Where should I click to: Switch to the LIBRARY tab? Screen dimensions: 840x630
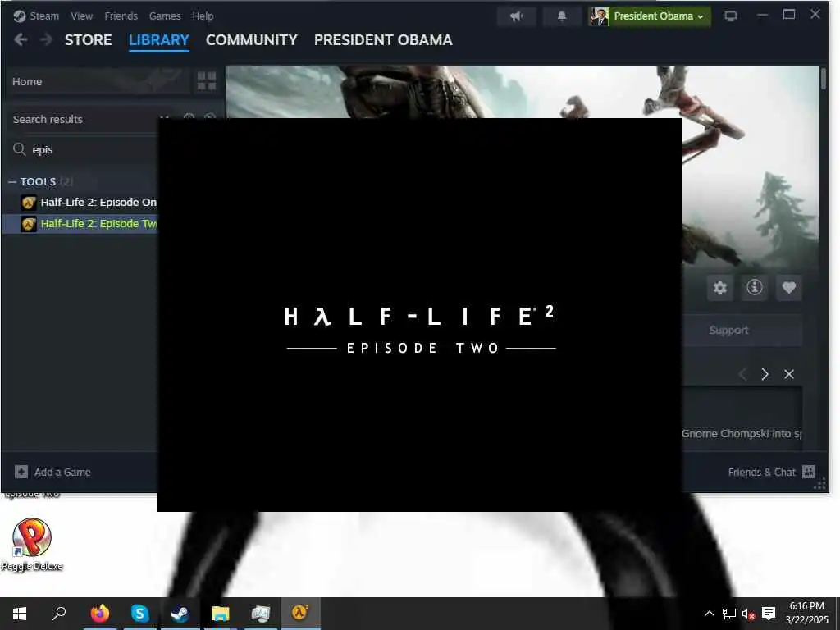click(x=159, y=40)
